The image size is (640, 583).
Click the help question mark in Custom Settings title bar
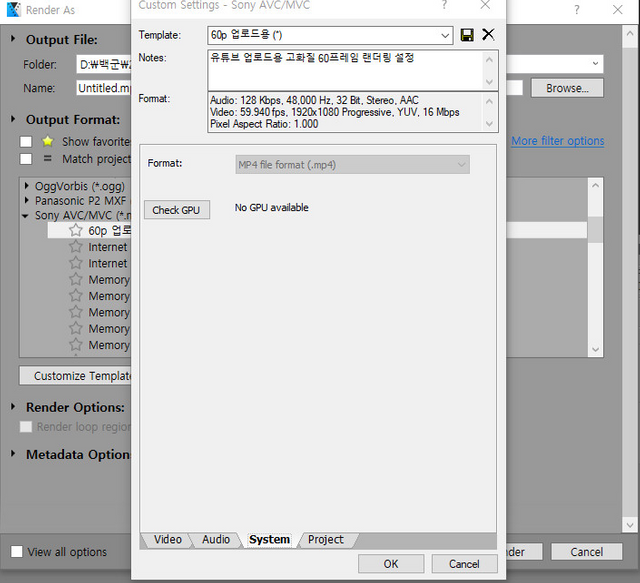(x=444, y=5)
